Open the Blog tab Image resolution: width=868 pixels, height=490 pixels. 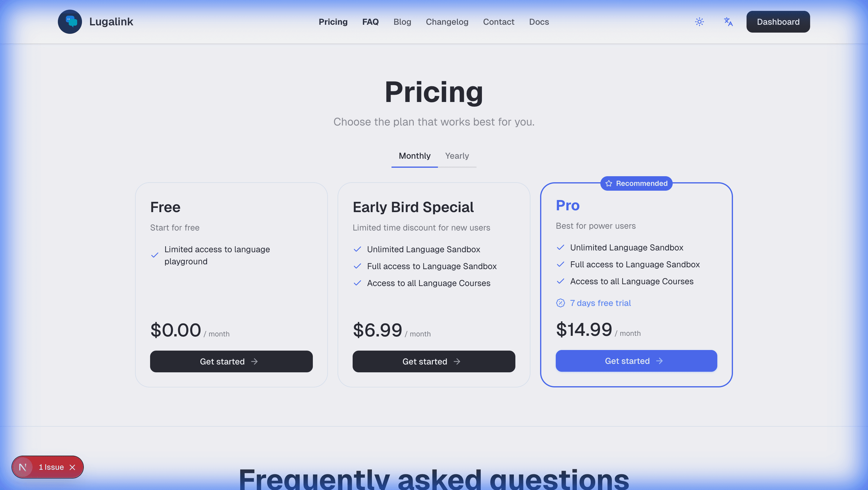[x=402, y=22]
